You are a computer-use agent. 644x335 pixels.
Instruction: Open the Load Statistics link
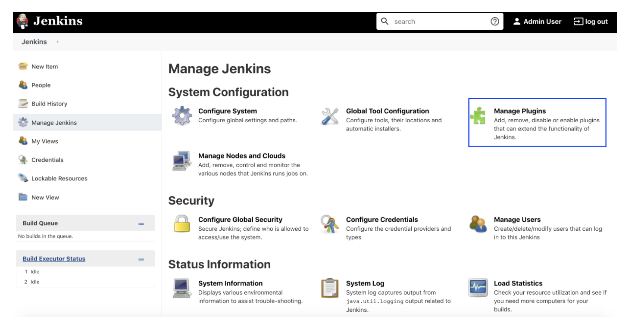tap(518, 283)
